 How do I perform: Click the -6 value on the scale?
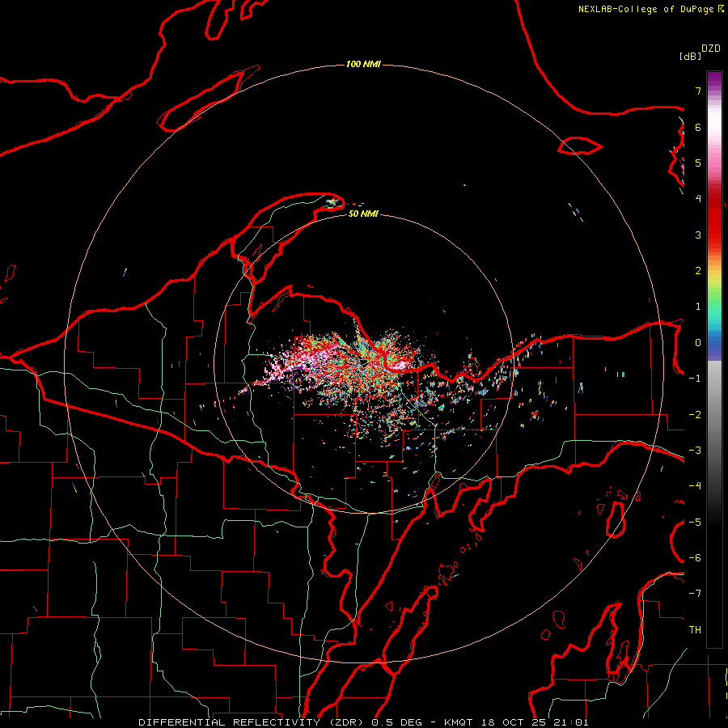[x=695, y=558]
